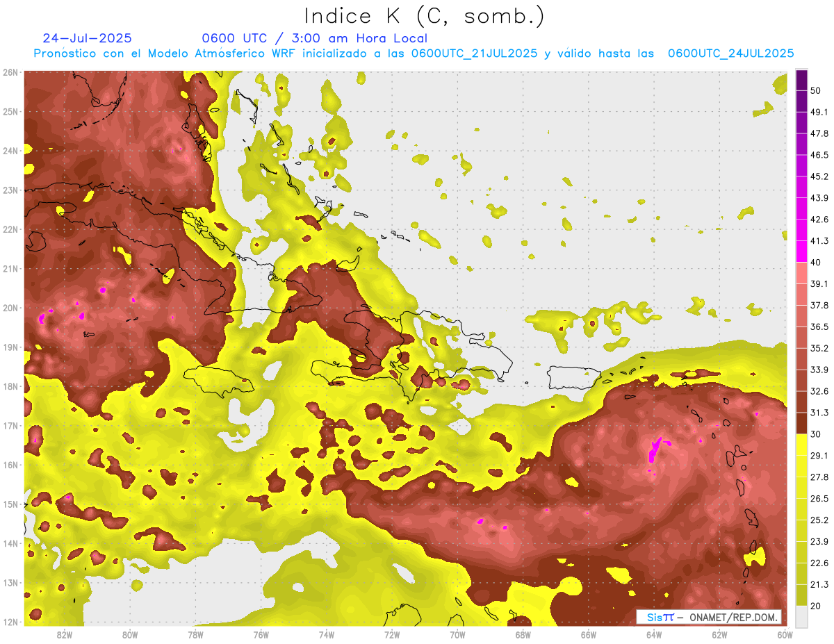Click the color bar label '37.8'
The height and width of the screenshot is (644, 834).
click(819, 306)
